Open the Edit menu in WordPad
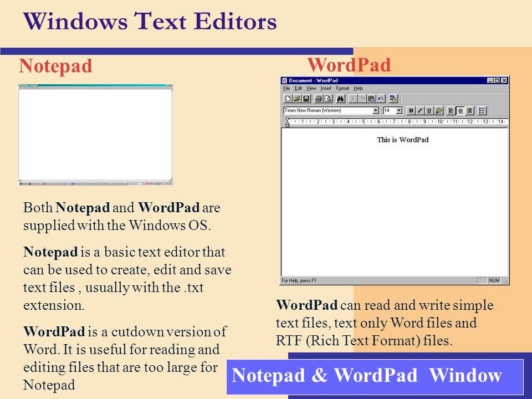The height and width of the screenshot is (399, 532). point(298,88)
